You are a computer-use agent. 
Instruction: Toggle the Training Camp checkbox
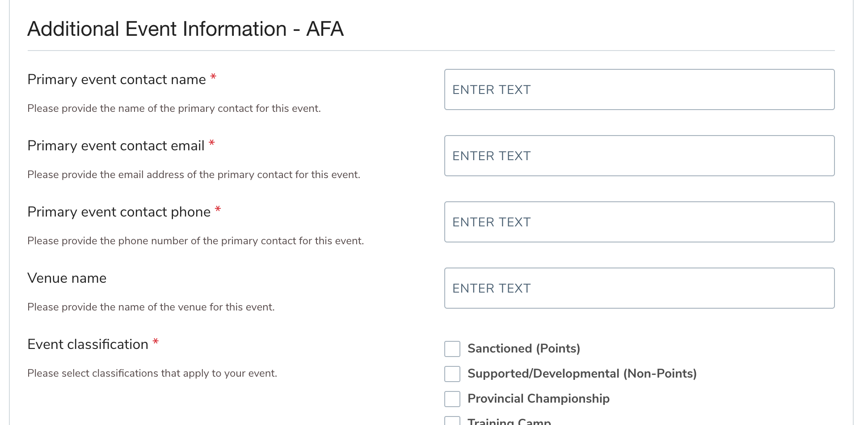point(452,421)
